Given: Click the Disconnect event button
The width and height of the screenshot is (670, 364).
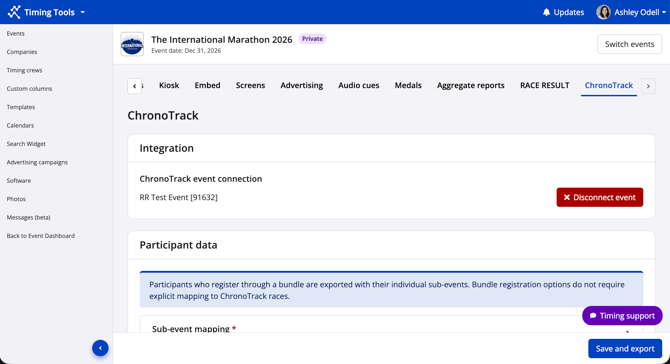Looking at the screenshot, I should [x=599, y=197].
